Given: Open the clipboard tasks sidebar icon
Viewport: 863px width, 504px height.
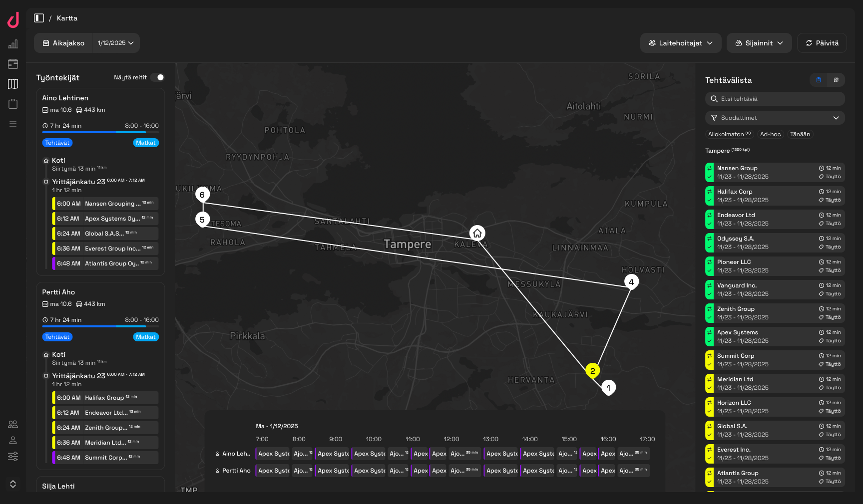Looking at the screenshot, I should 13,104.
